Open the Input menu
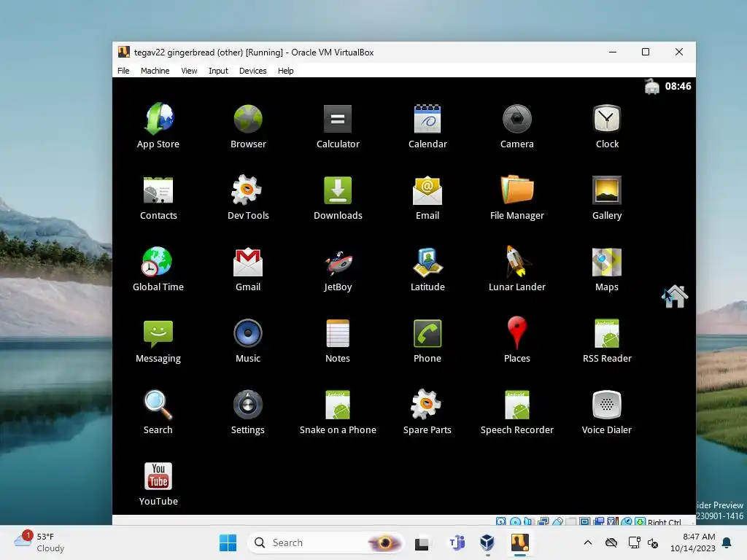This screenshot has width=747, height=560. point(218,71)
